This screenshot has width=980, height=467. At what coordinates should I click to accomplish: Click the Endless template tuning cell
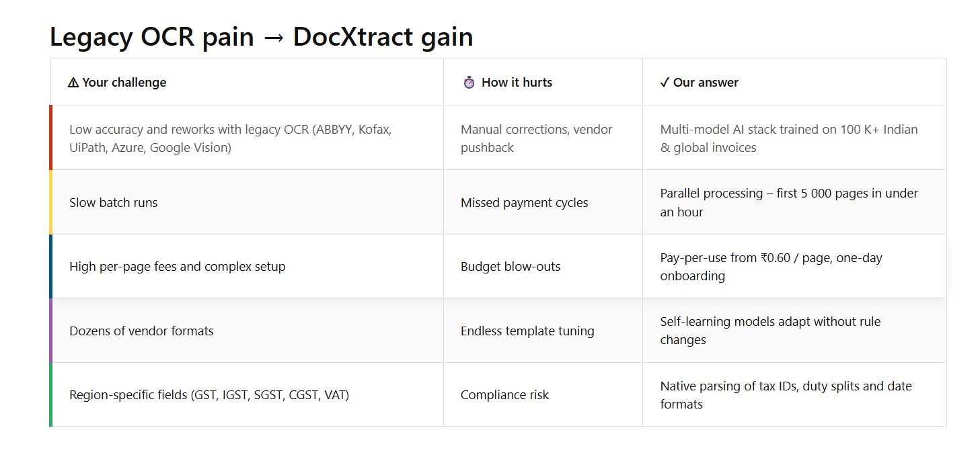click(x=527, y=331)
